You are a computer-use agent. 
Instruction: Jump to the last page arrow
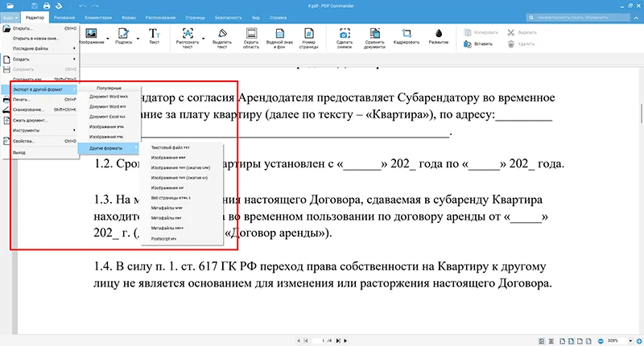click(x=338, y=340)
